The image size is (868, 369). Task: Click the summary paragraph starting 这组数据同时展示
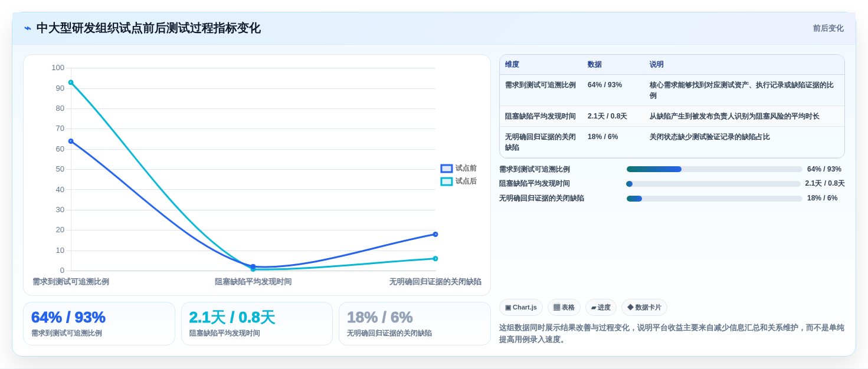point(672,334)
